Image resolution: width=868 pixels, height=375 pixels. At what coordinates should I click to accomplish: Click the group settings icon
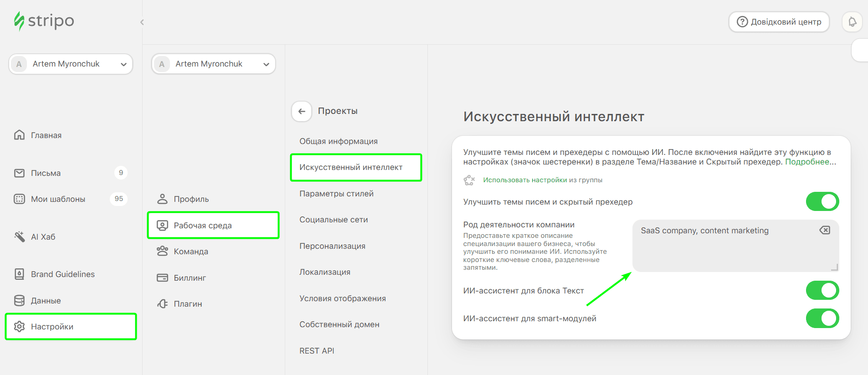coord(469,180)
